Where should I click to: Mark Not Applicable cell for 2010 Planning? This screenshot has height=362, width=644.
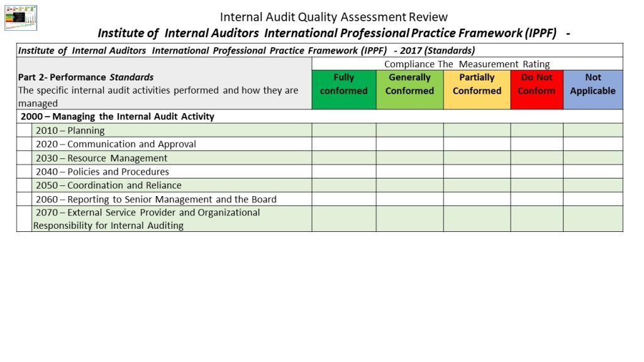pos(593,131)
